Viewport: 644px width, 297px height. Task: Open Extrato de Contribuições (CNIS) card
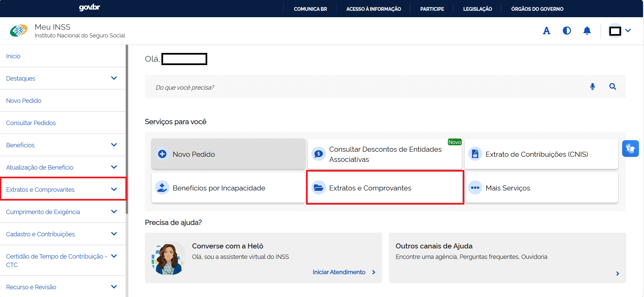(541, 154)
